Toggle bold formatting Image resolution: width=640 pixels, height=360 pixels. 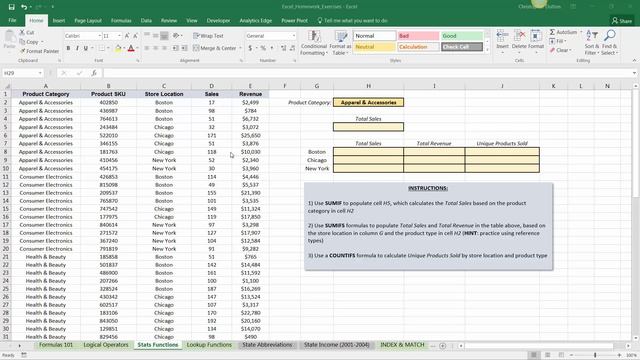pos(68,49)
